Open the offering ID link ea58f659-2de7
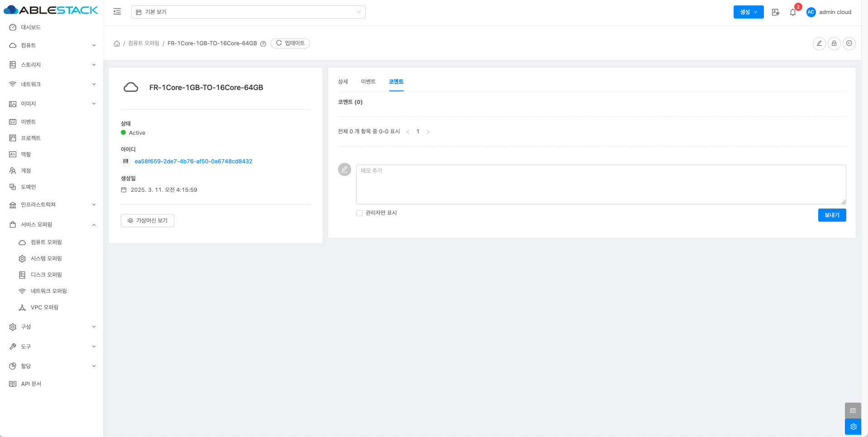This screenshot has width=868, height=437. click(x=193, y=161)
